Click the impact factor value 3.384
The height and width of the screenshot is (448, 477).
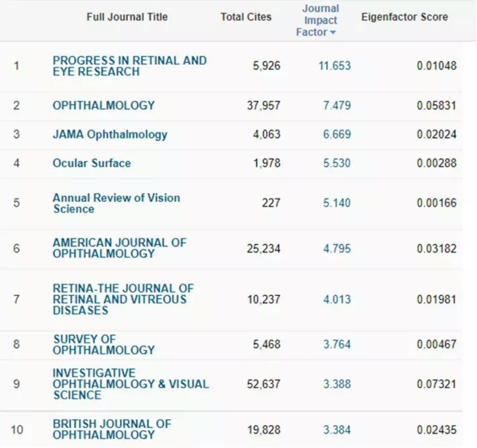(337, 430)
